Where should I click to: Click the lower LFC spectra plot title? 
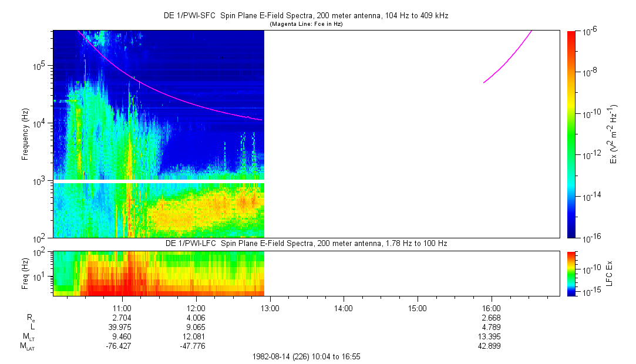point(305,243)
